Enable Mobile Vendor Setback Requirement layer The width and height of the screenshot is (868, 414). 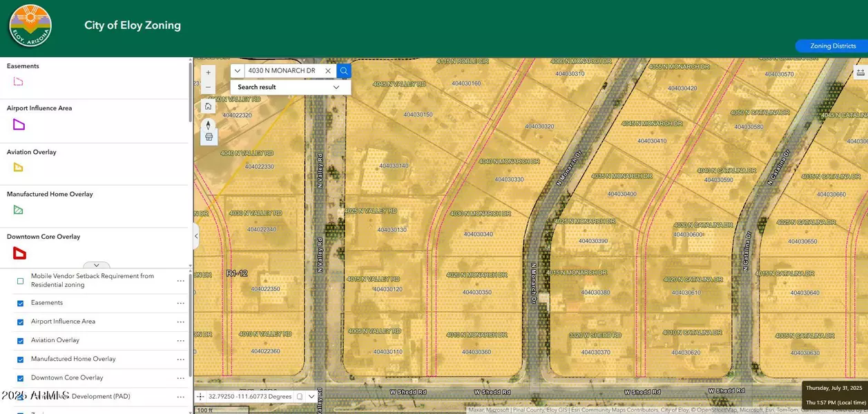[x=21, y=281]
